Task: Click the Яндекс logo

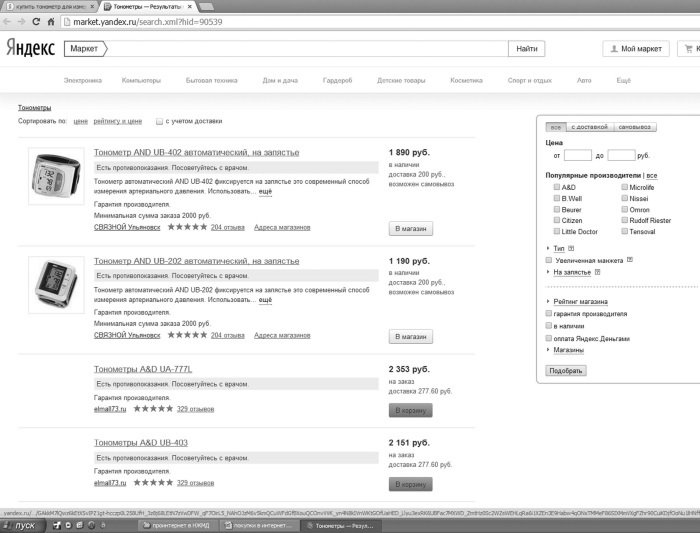Action: (30, 48)
